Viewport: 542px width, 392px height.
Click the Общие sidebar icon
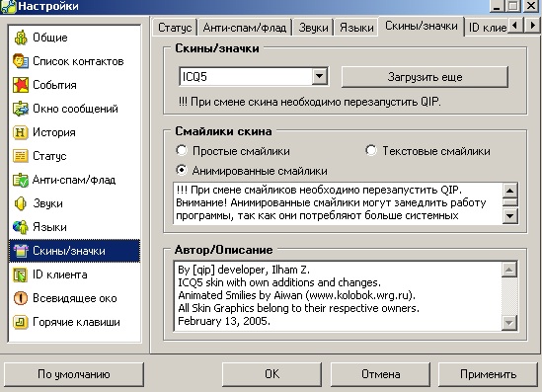(21, 38)
